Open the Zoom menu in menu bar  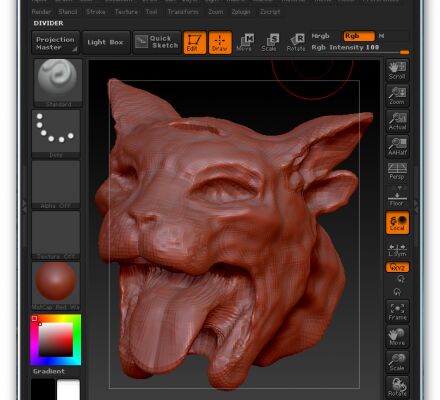216,12
